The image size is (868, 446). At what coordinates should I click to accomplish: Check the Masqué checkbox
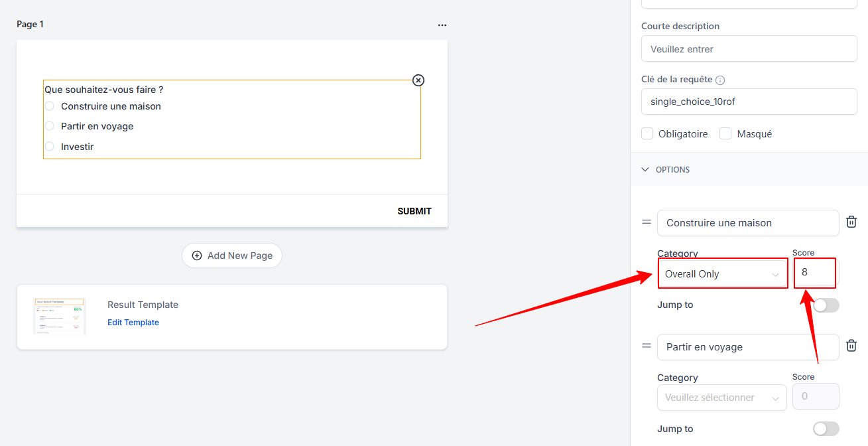click(725, 133)
